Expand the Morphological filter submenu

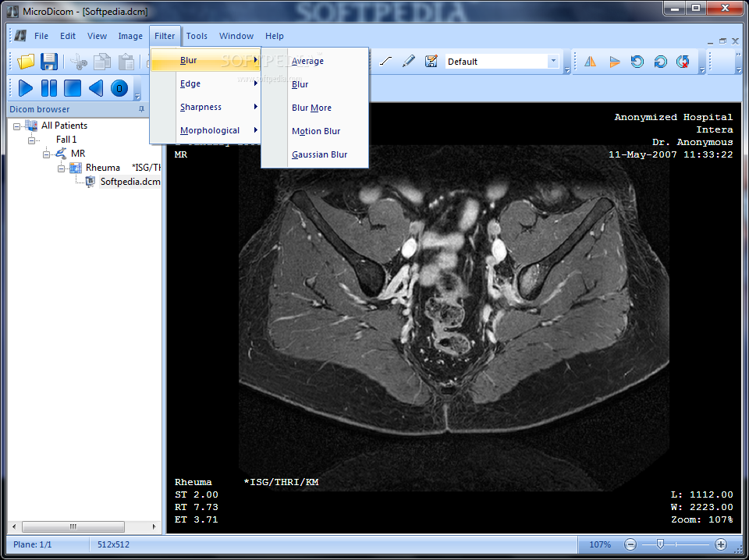tap(205, 130)
